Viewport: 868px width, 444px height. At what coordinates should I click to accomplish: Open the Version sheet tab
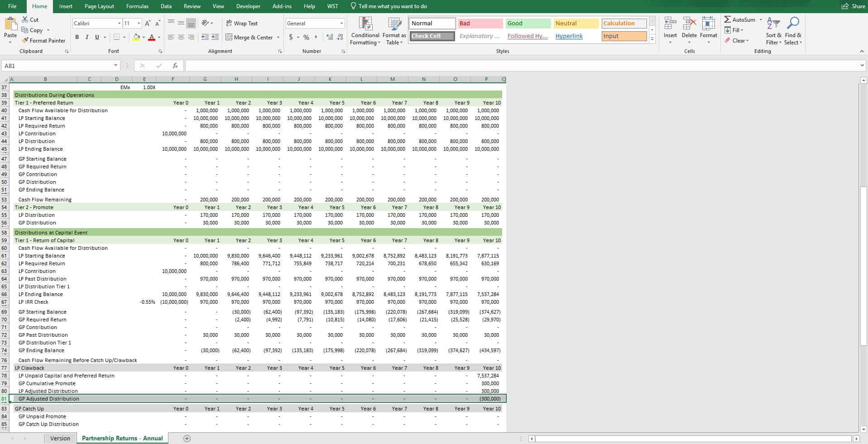coord(60,438)
